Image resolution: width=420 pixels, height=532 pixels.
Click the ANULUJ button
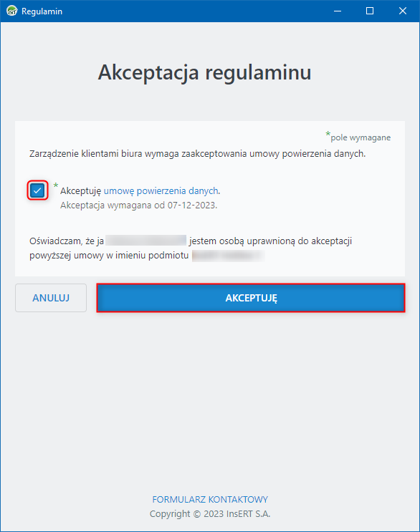[x=51, y=298]
